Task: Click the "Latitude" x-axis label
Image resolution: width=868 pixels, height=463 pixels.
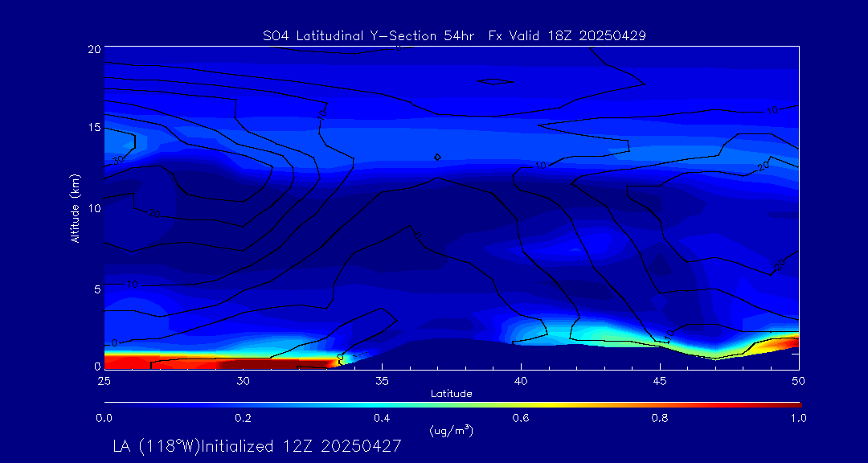Action: click(x=452, y=395)
